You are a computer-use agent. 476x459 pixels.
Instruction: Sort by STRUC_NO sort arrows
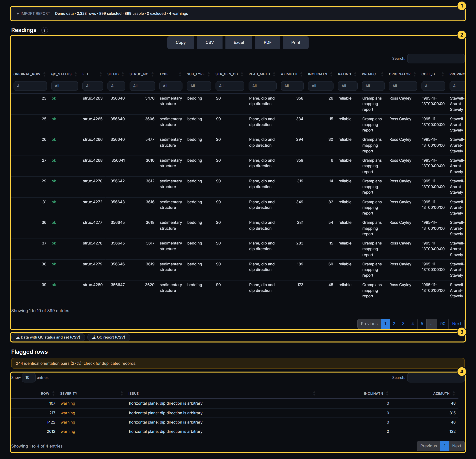pyautogui.click(x=152, y=74)
